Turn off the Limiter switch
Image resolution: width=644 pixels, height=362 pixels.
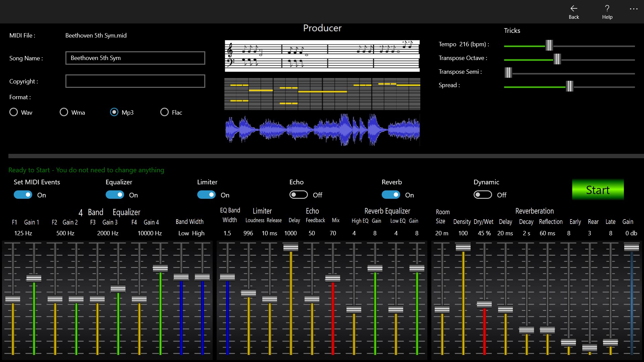click(x=206, y=194)
